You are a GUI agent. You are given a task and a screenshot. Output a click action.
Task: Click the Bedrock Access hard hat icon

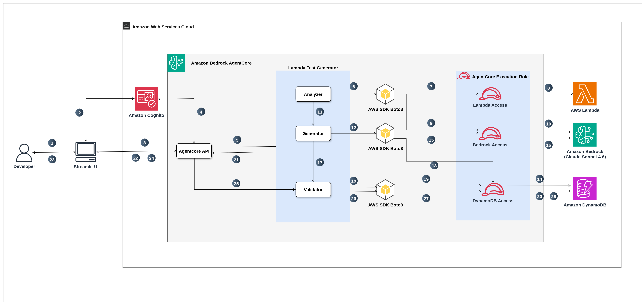[x=490, y=134]
